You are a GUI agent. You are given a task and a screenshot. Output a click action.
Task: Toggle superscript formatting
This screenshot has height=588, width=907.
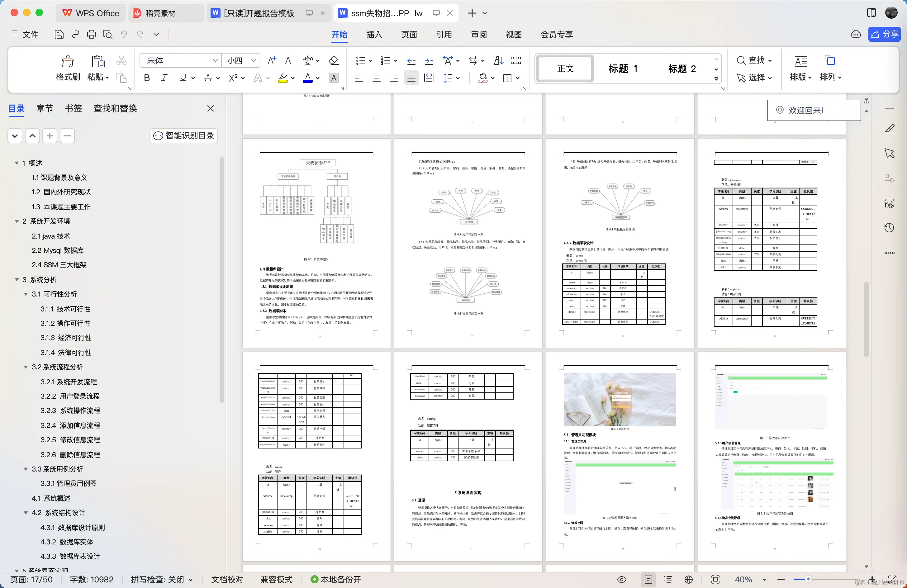(x=233, y=78)
